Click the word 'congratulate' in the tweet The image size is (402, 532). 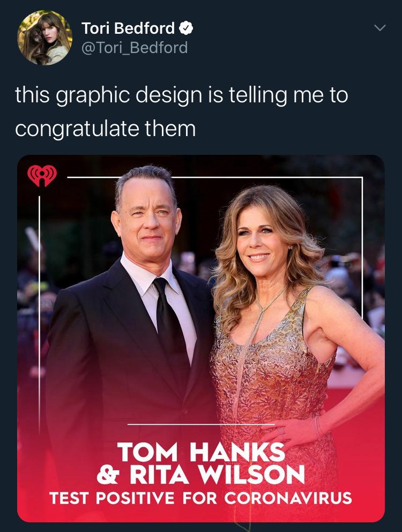[x=77, y=129]
